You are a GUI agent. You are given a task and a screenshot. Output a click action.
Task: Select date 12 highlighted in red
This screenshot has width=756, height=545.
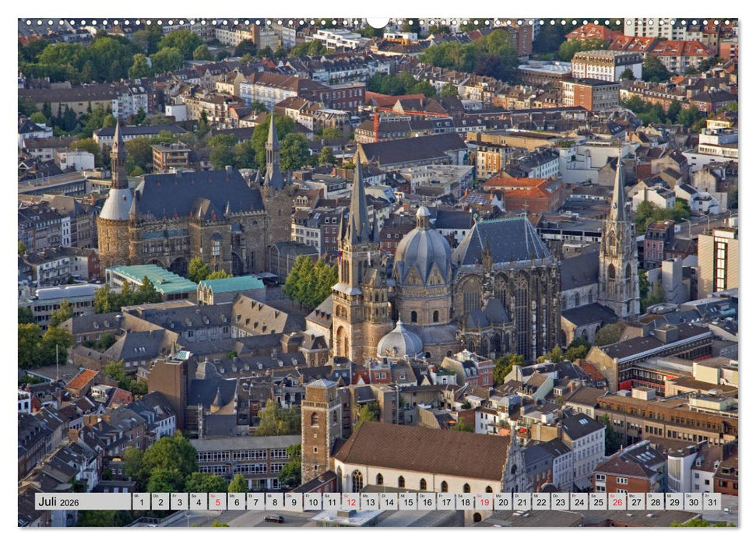coord(352,501)
